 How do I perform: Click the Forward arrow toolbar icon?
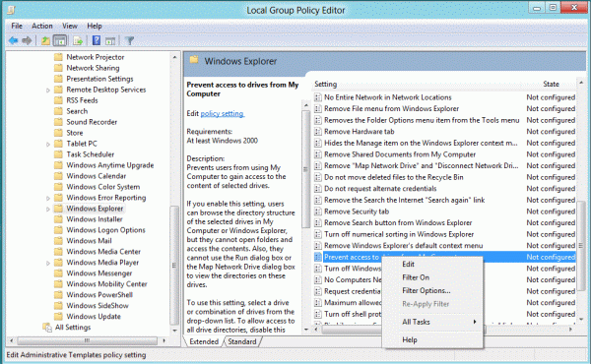click(27, 40)
